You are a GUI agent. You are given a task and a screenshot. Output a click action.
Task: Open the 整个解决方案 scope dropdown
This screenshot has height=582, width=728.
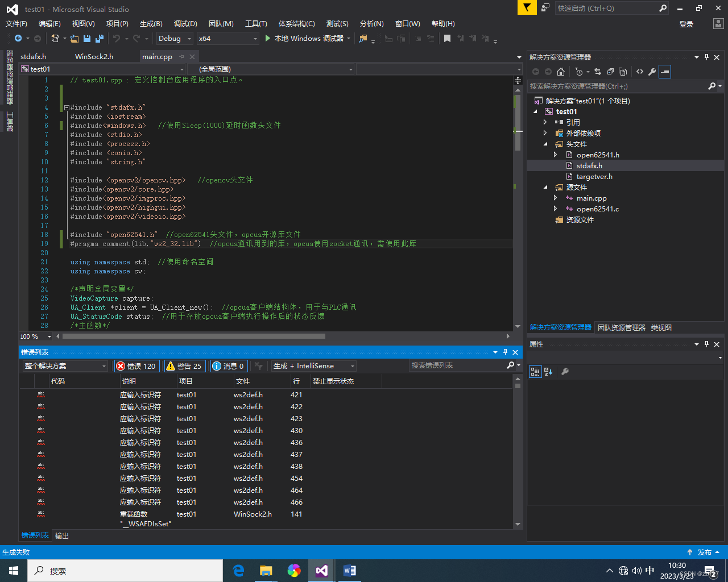[x=65, y=366]
